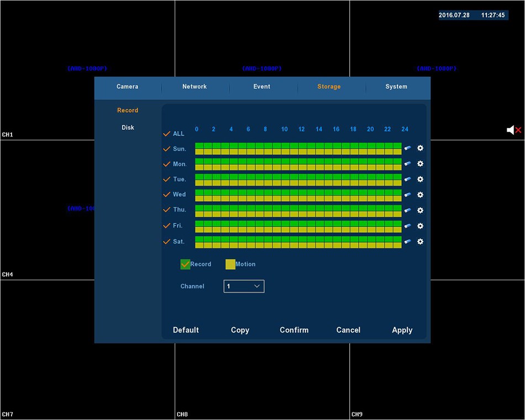This screenshot has height=420, width=525.
Task: Switch to the Network tab
Action: coord(195,87)
